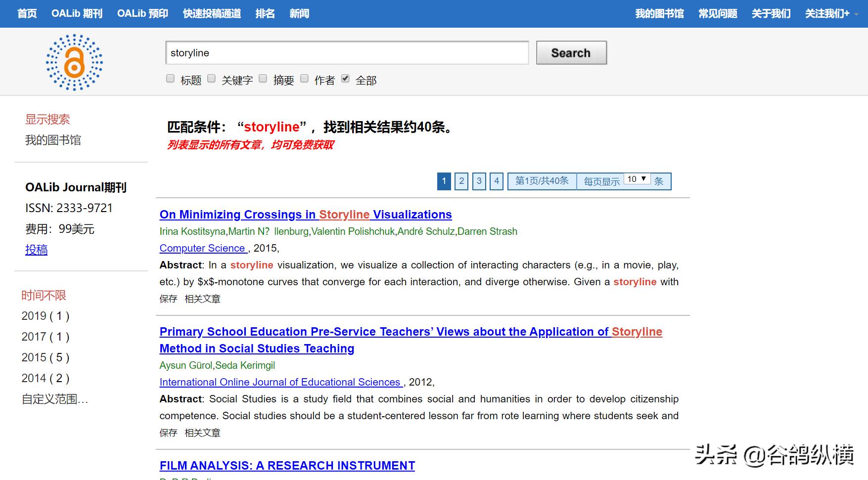Toggle the 作者 author checkbox
The image size is (868, 480).
click(305, 79)
